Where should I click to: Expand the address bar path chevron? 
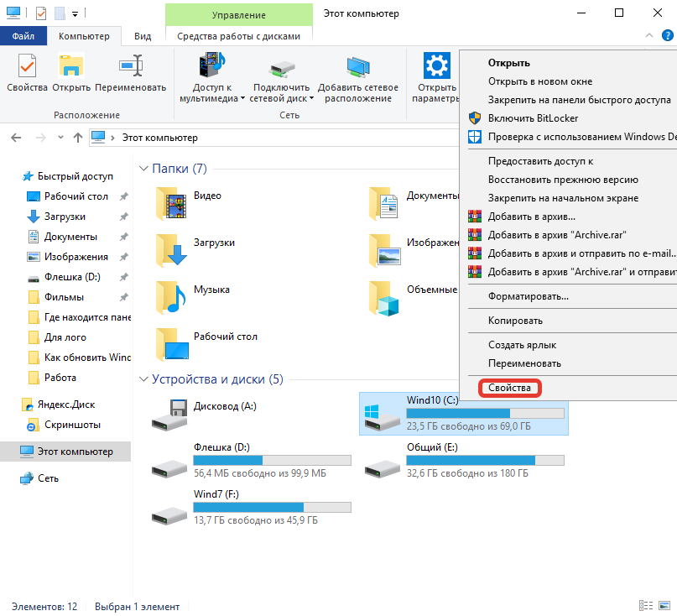[115, 138]
